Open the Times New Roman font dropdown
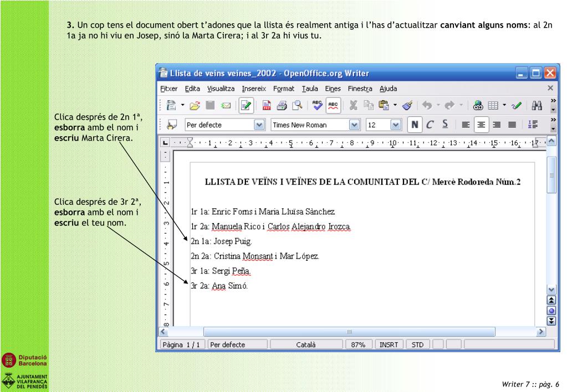 [354, 125]
